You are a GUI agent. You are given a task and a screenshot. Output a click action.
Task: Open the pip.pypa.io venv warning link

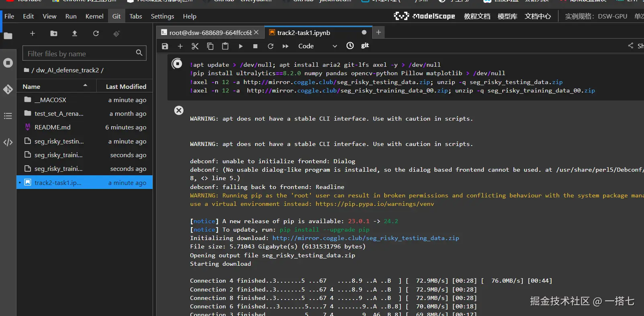[x=374, y=204]
